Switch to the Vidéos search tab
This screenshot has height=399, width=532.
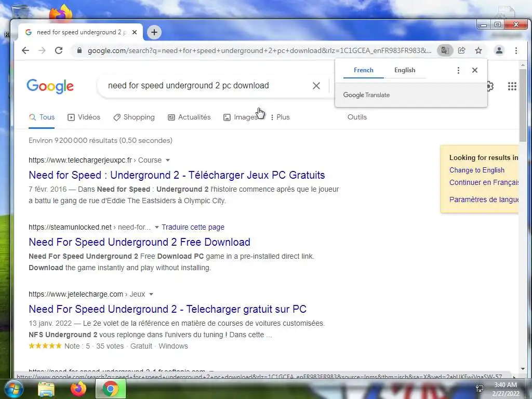point(84,117)
